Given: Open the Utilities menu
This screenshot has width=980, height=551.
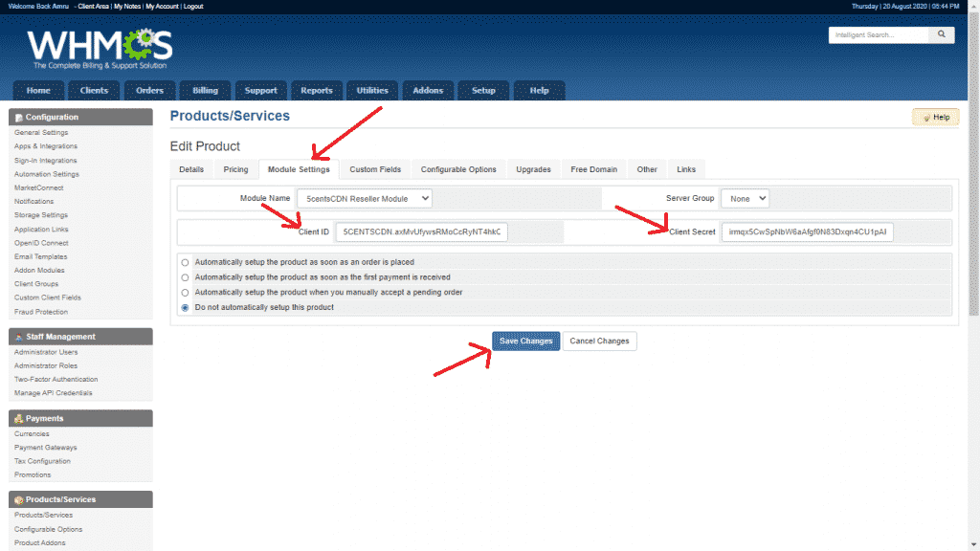Looking at the screenshot, I should [x=372, y=91].
